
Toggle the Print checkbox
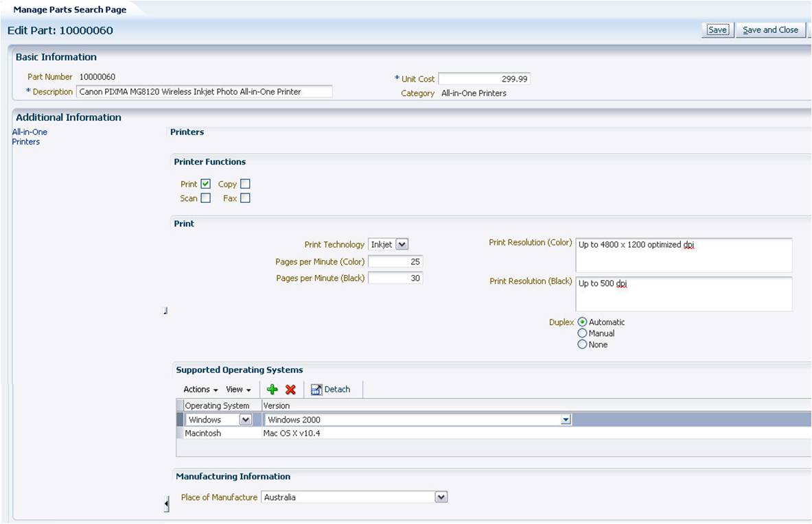(206, 184)
